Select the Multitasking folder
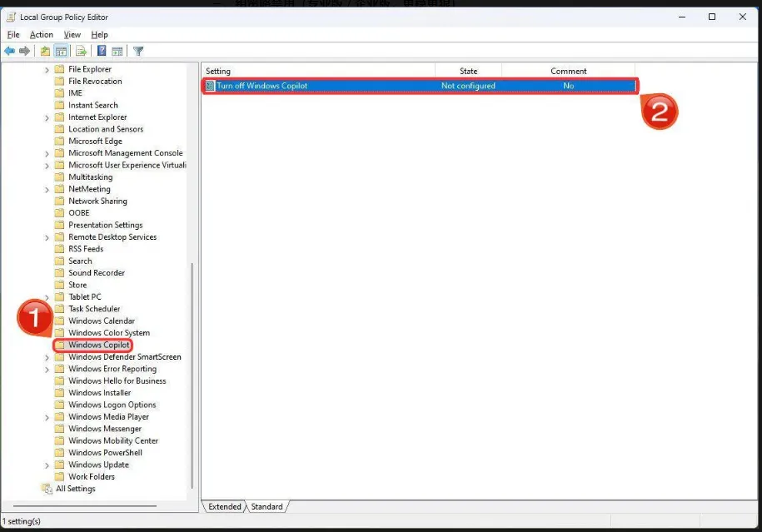 point(91,177)
